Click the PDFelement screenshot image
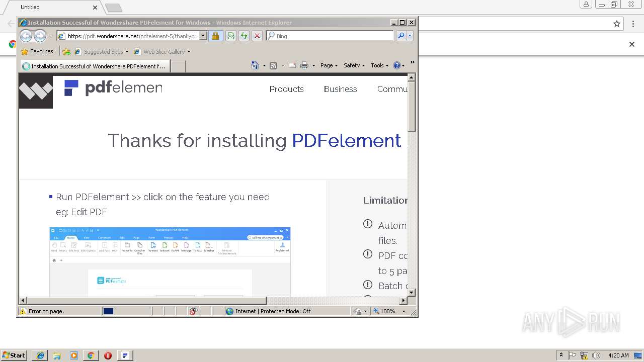644x362 pixels. coord(170,261)
